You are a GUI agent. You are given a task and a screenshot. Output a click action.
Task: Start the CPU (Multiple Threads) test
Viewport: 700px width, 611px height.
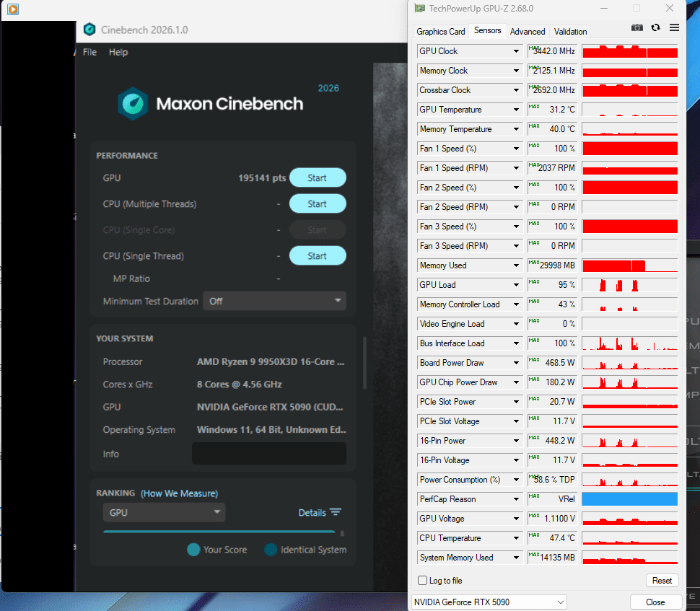click(318, 203)
